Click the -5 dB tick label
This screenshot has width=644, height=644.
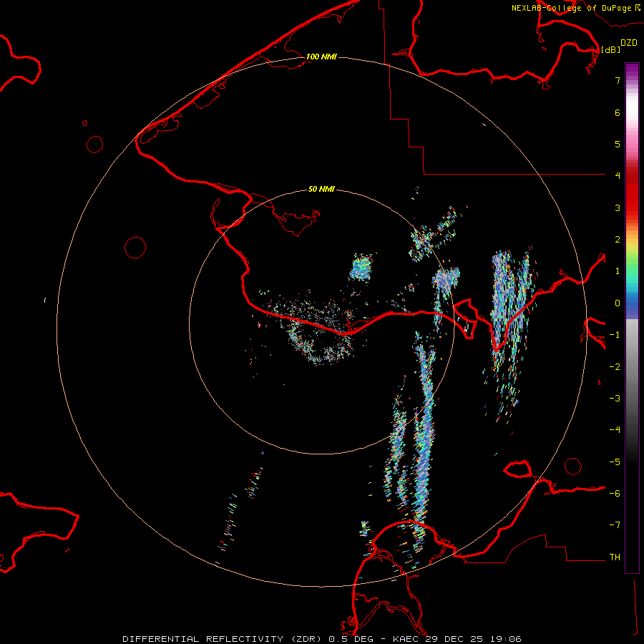pyautogui.click(x=615, y=462)
